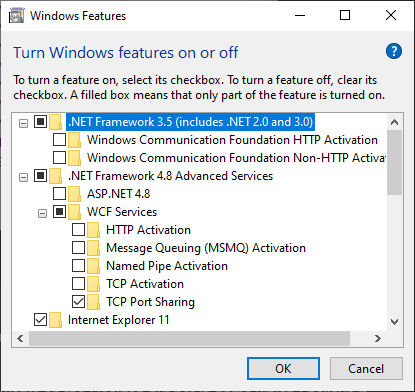Select the 'Non-HTTP Activation' tree label
This screenshot has width=415, height=392.
[236, 158]
